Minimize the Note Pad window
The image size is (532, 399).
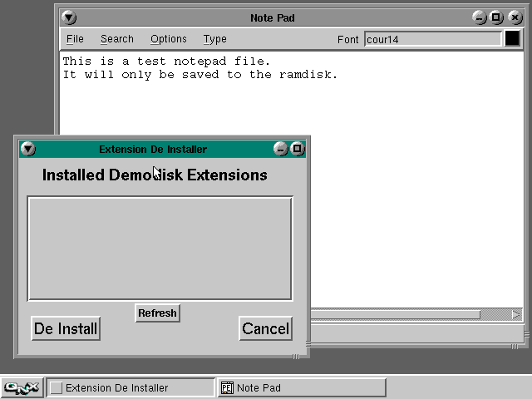pos(479,17)
